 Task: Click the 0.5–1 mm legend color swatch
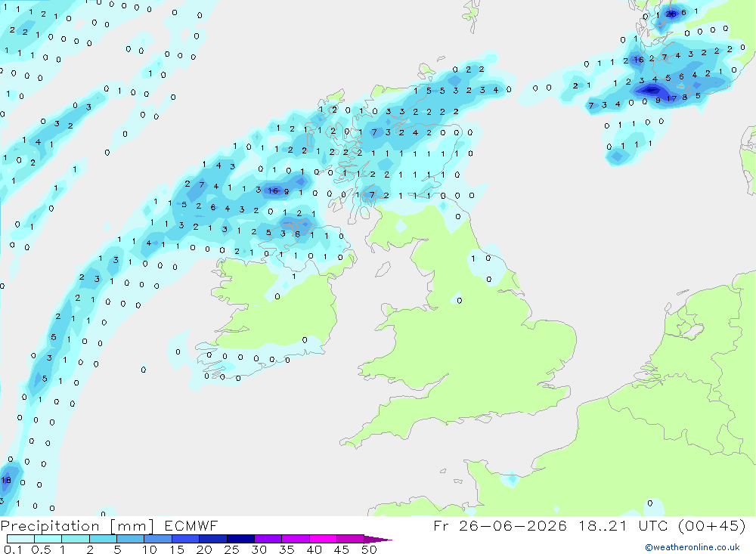pyautogui.click(x=48, y=539)
